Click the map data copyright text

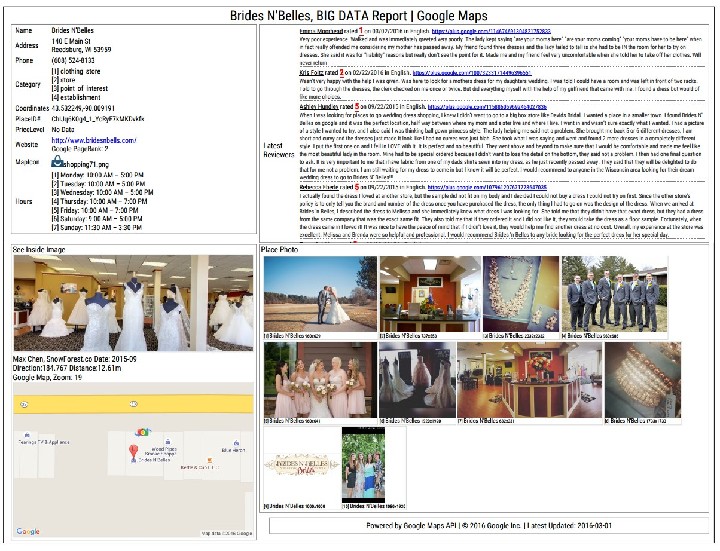click(226, 534)
